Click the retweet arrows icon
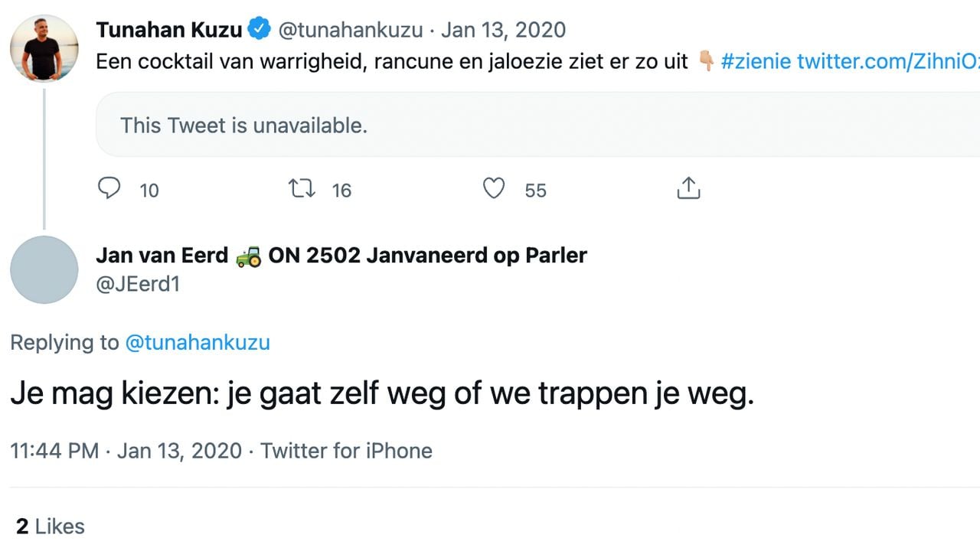980x551 pixels. pos(302,188)
